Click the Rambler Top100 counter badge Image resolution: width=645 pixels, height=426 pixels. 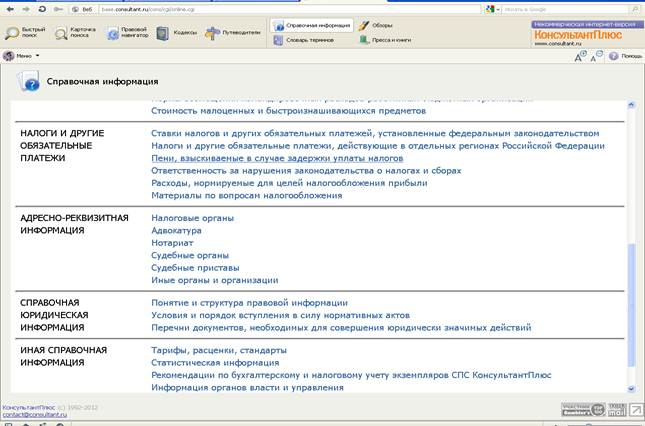[x=583, y=410]
